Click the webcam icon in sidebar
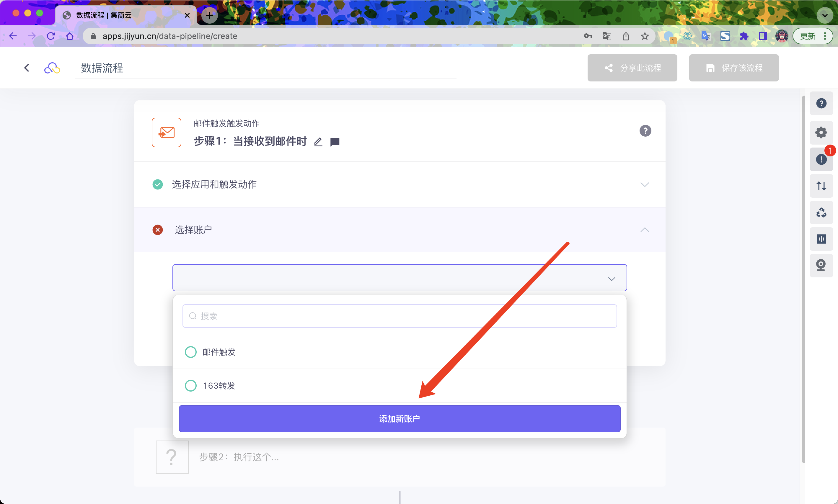The width and height of the screenshot is (838, 504). point(821,265)
